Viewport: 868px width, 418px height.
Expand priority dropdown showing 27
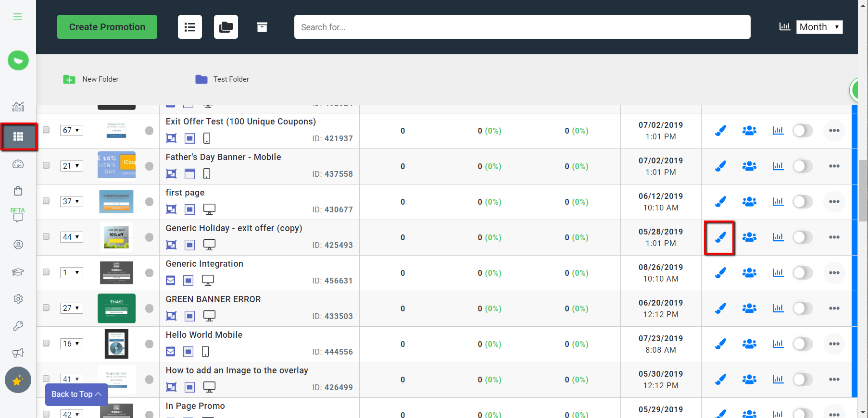[72, 308]
